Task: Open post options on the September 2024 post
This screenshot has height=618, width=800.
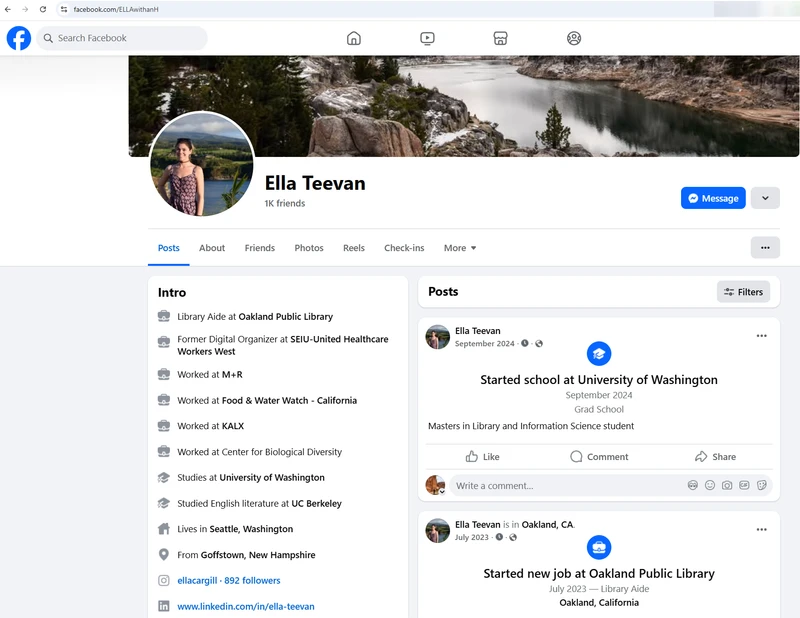Action: pos(761,334)
